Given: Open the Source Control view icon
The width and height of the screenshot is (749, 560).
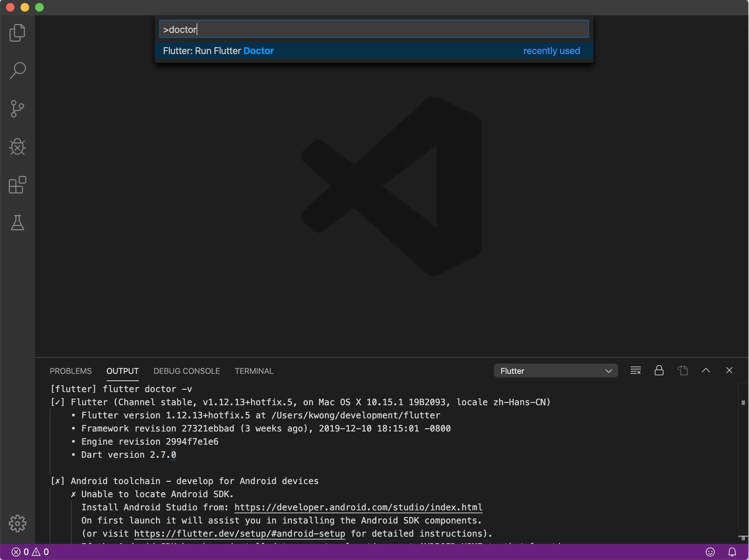Looking at the screenshot, I should tap(17, 109).
